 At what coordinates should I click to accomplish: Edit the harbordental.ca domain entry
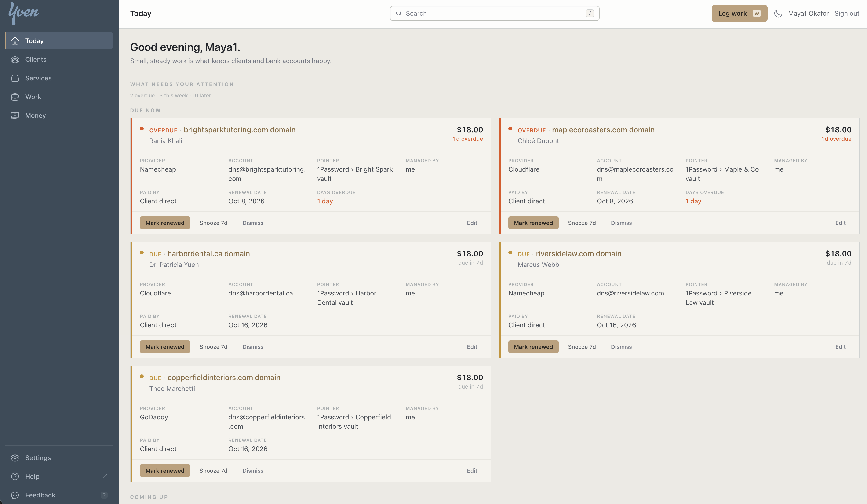point(472,347)
